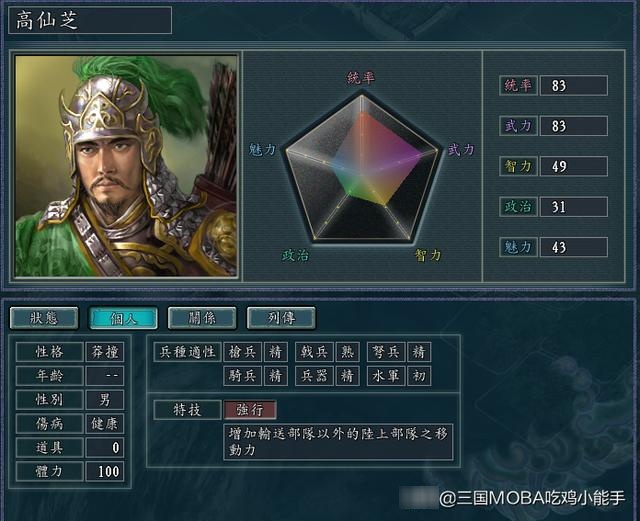Open the 列傳 biography tab
The width and height of the screenshot is (640, 521).
tap(281, 318)
